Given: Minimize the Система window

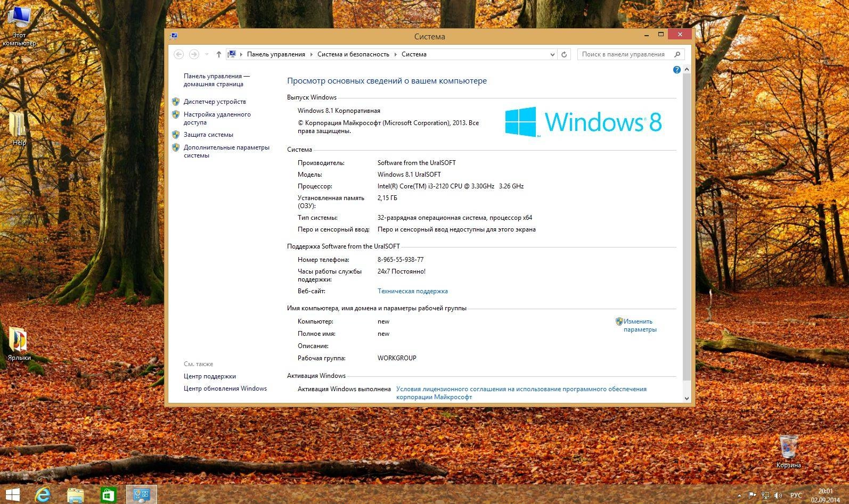Looking at the screenshot, I should tap(647, 35).
